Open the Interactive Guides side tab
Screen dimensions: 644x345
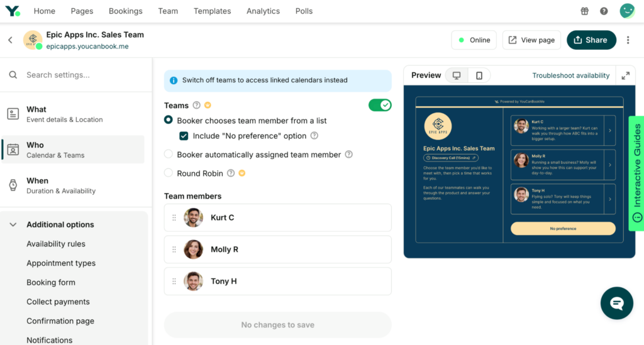coord(636,173)
